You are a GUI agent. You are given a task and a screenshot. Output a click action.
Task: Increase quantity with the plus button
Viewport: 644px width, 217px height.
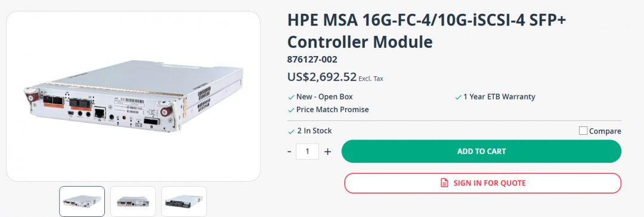pos(327,151)
